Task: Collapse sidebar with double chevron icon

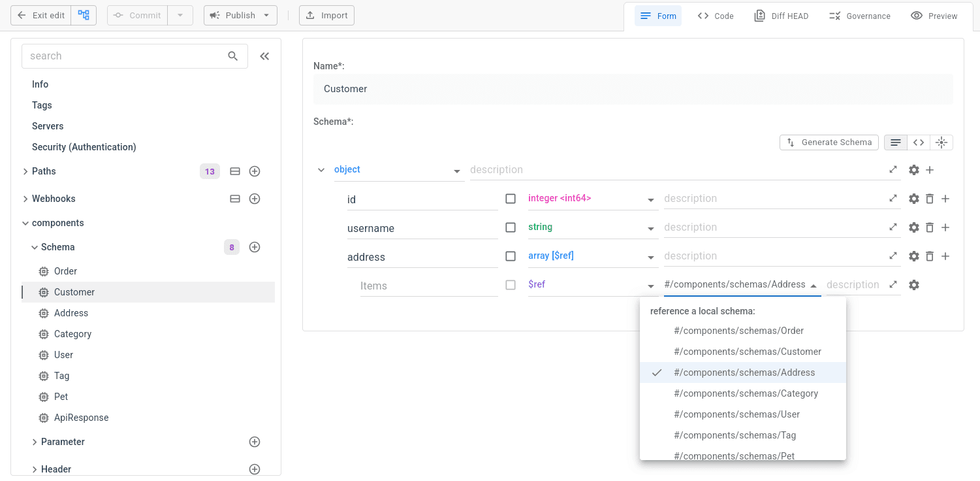Action: coord(264,56)
